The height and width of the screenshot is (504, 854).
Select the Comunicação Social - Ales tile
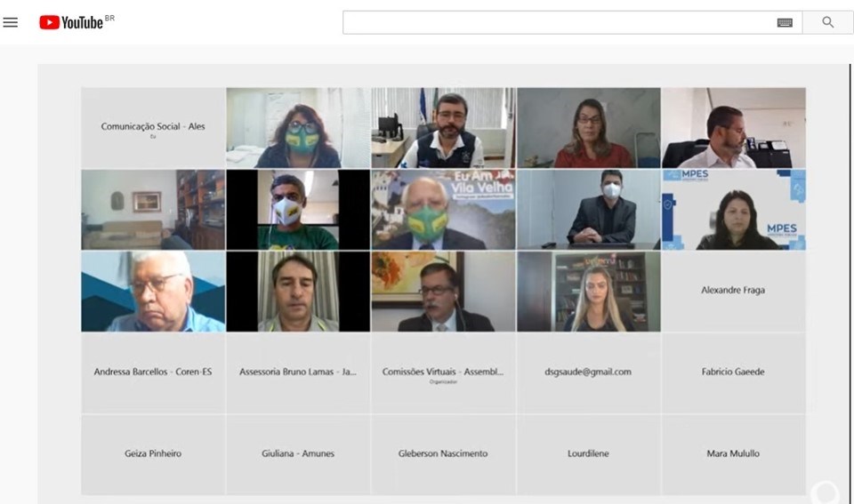(x=153, y=127)
